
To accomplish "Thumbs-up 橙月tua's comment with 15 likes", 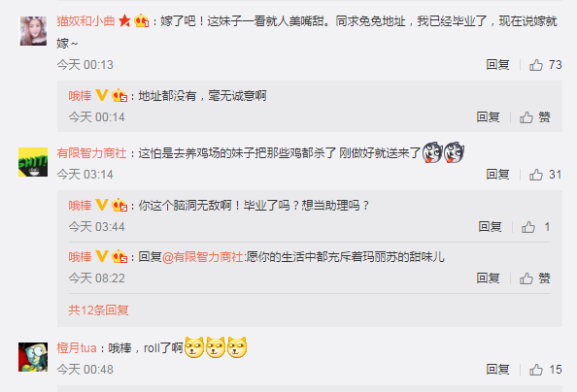I will [536, 370].
